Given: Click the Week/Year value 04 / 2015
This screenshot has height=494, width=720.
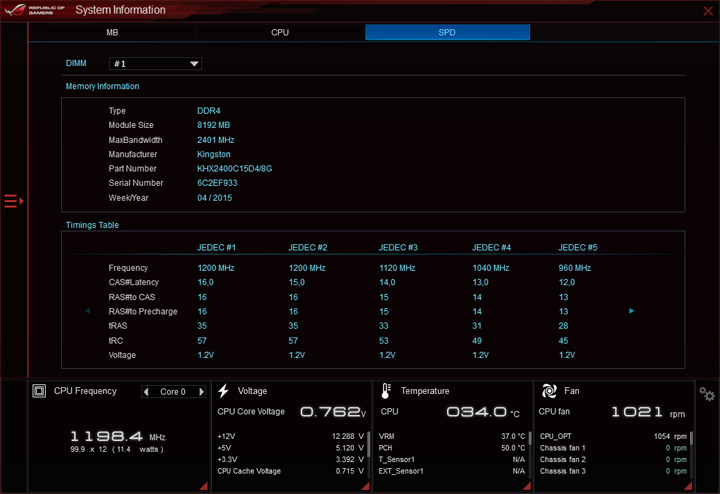Looking at the screenshot, I should 214,198.
